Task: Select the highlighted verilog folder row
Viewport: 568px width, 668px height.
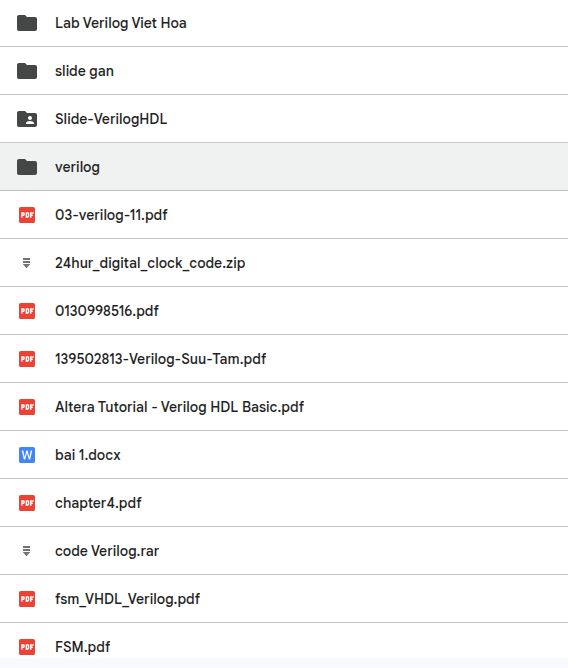Action: point(284,167)
